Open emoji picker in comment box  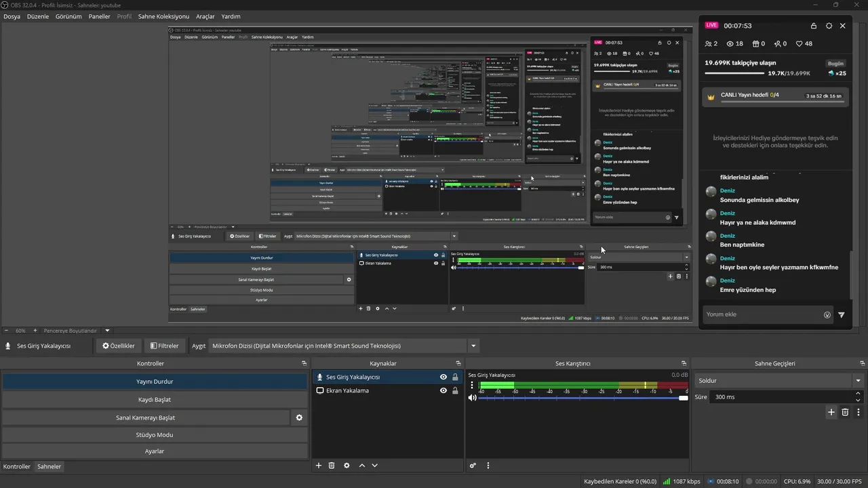click(x=827, y=314)
